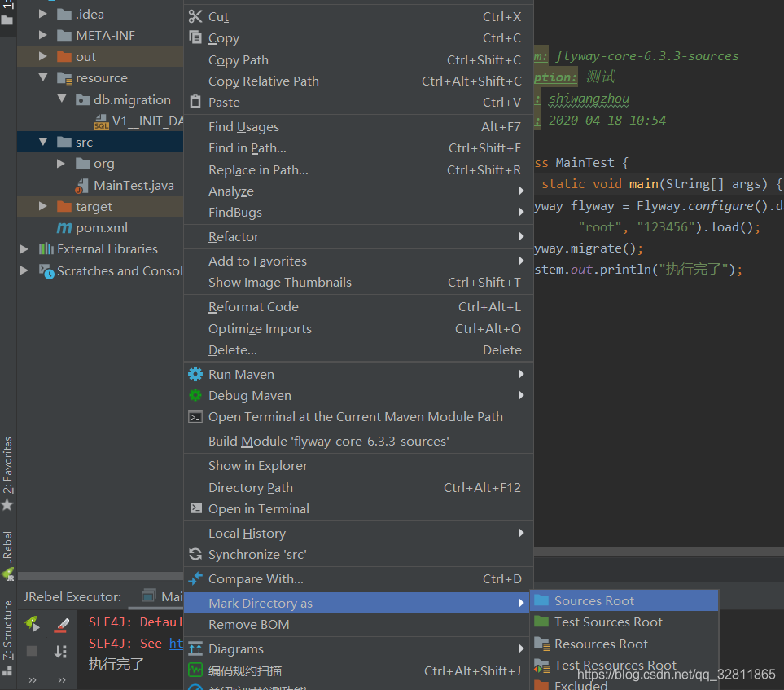Image resolution: width=784 pixels, height=690 pixels.
Task: Click the green Test Sources Root folder icon
Action: pyautogui.click(x=541, y=622)
